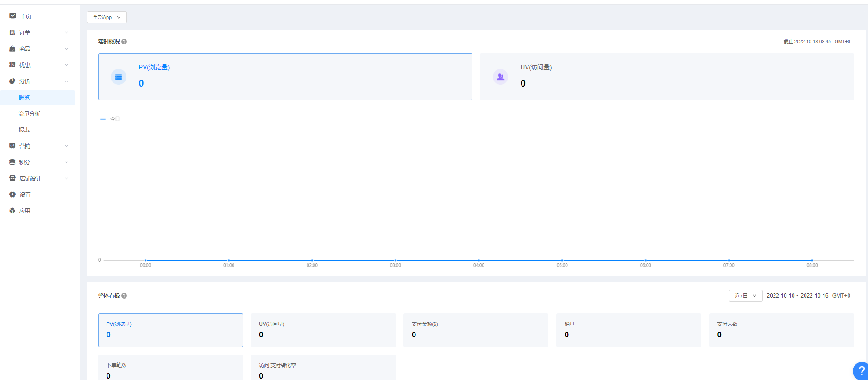Expand the 订单 menu chevron
The height and width of the screenshot is (380, 868).
coord(66,32)
